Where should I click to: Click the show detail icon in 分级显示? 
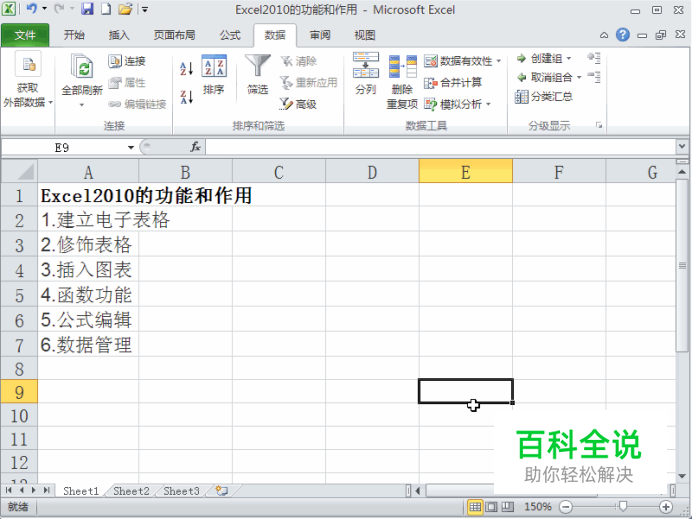click(x=594, y=58)
